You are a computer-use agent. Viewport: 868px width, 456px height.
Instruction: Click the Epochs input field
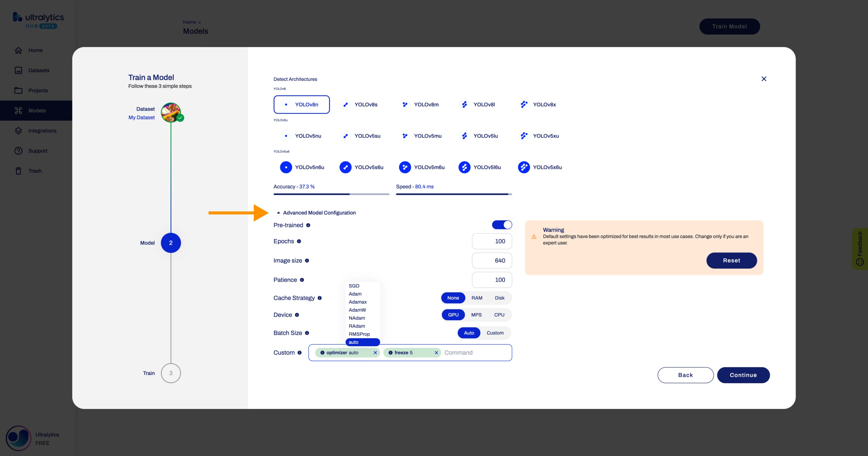point(491,241)
